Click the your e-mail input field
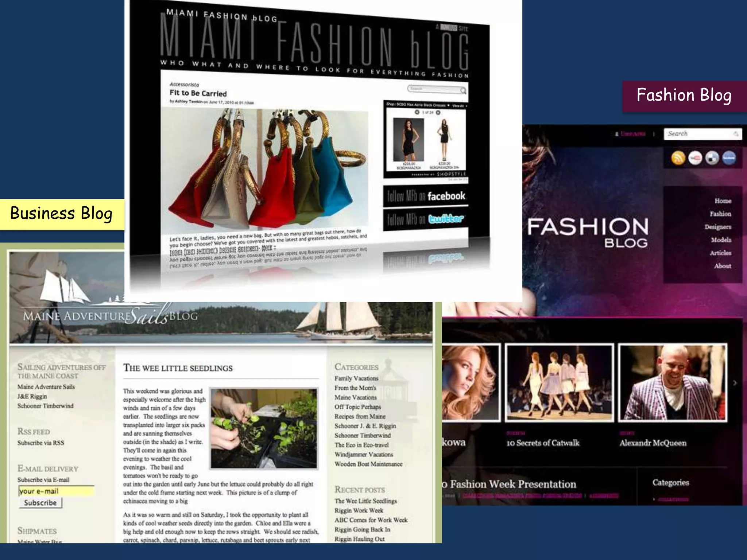This screenshot has width=747, height=560. point(56,491)
